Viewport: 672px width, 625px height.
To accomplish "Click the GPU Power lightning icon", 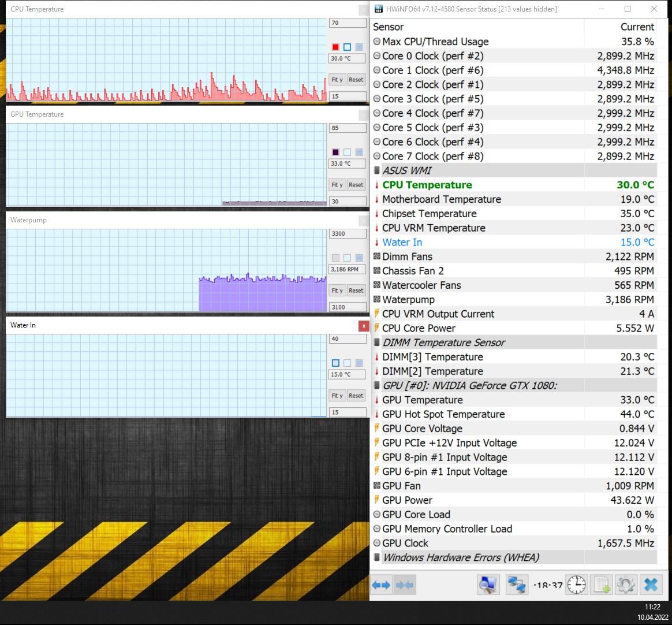I will click(377, 500).
